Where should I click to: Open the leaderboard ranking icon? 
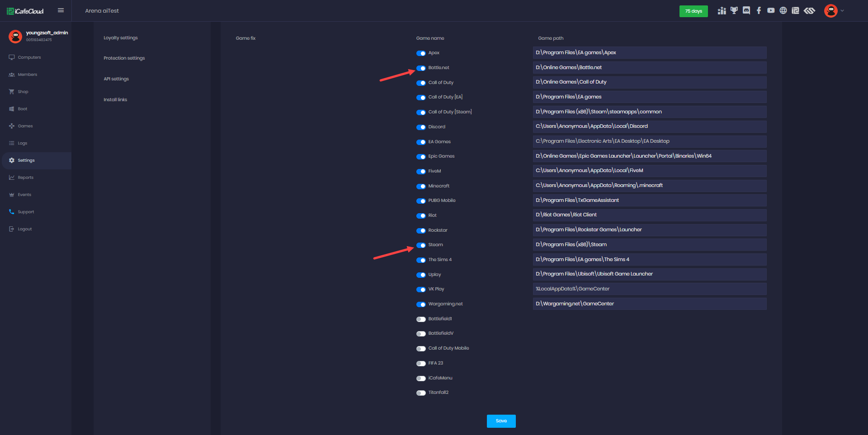722,11
